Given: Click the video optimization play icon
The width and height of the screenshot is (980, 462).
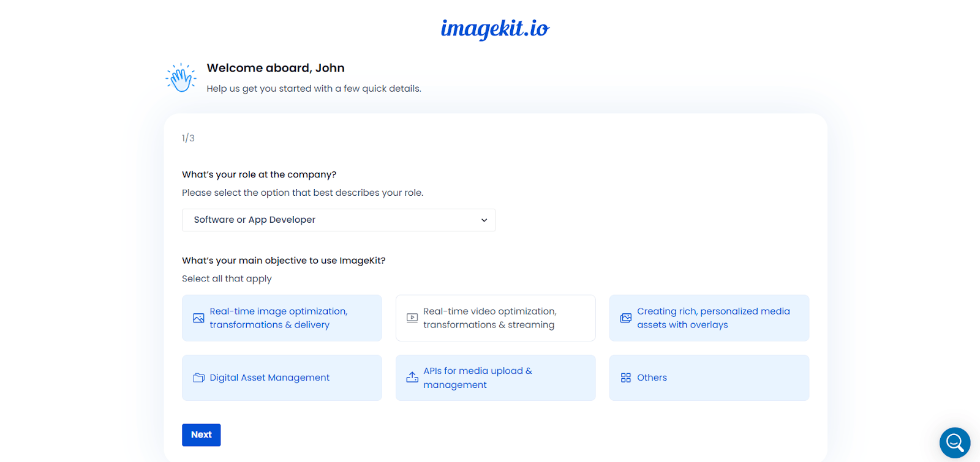Looking at the screenshot, I should tap(412, 318).
